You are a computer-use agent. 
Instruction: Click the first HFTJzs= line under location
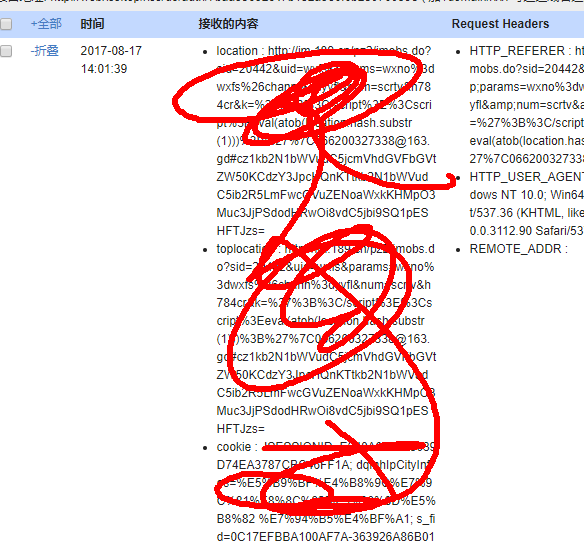[x=241, y=231]
